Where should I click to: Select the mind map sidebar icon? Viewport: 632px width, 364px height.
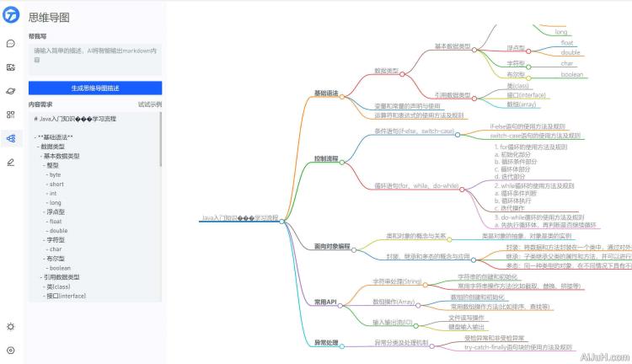click(x=10, y=137)
